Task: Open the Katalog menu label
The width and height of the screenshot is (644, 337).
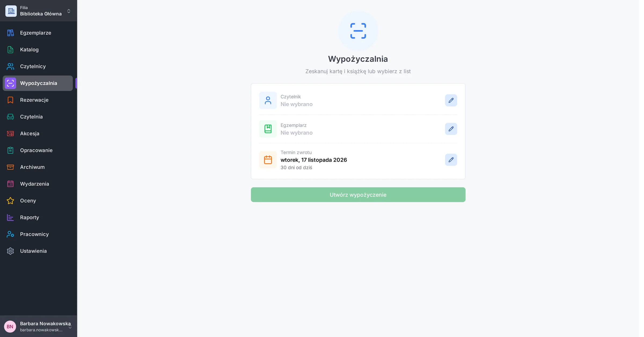Action: 29,50
